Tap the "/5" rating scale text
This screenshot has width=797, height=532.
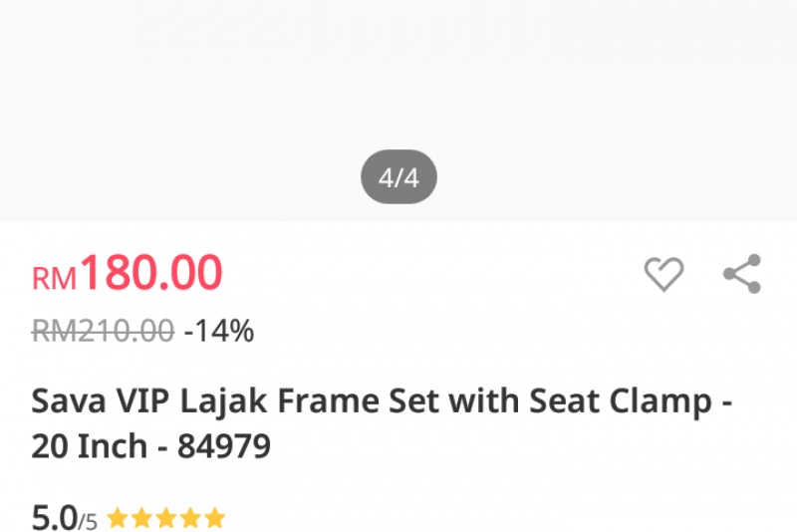(x=89, y=521)
